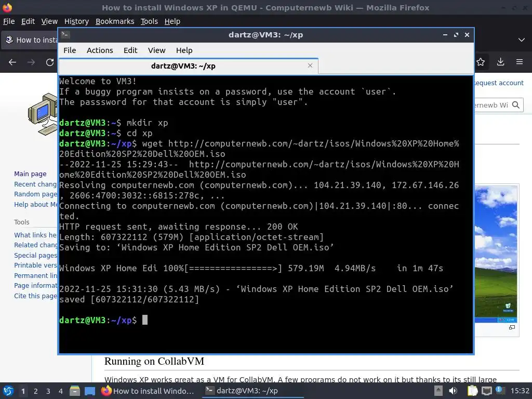Bookmark this page with star icon

[481, 62]
